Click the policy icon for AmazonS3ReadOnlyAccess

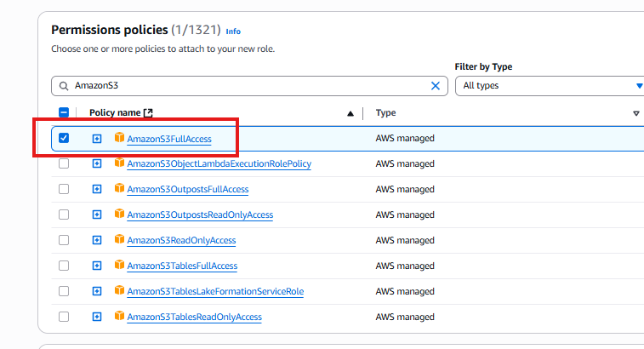tap(119, 239)
